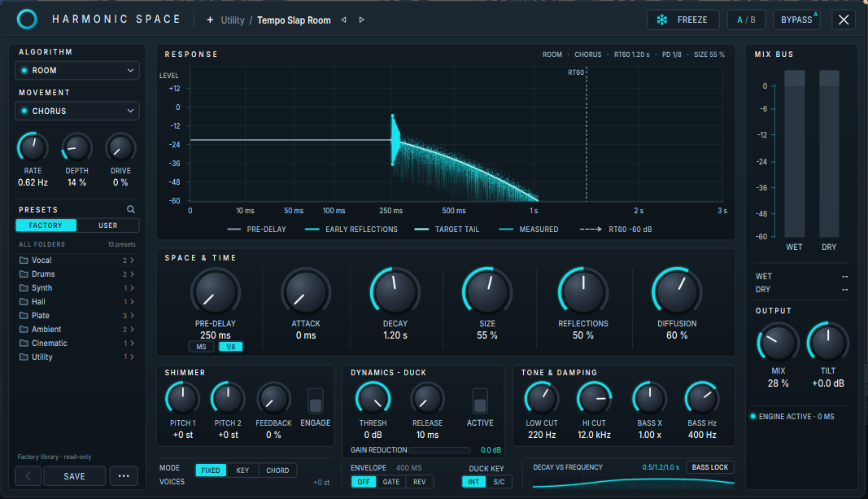Image resolution: width=868 pixels, height=499 pixels.
Task: Click the Tempo Slap Room preset name
Action: [x=294, y=20]
